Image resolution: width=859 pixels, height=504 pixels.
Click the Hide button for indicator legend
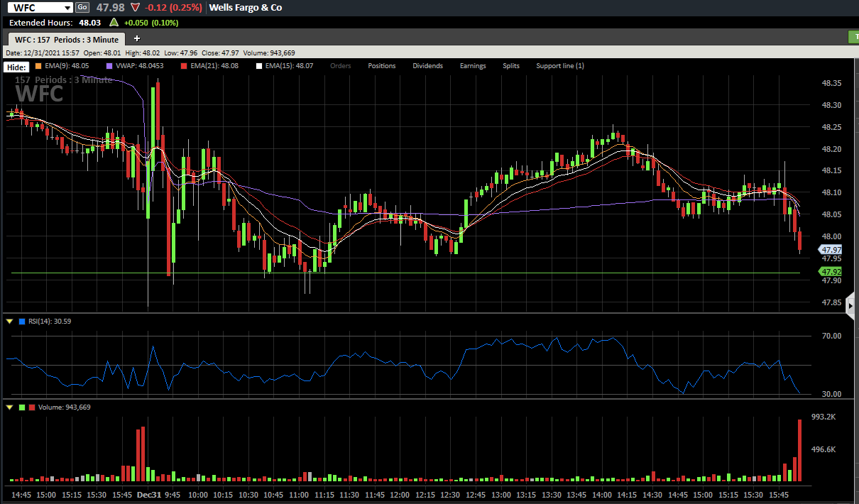15,66
